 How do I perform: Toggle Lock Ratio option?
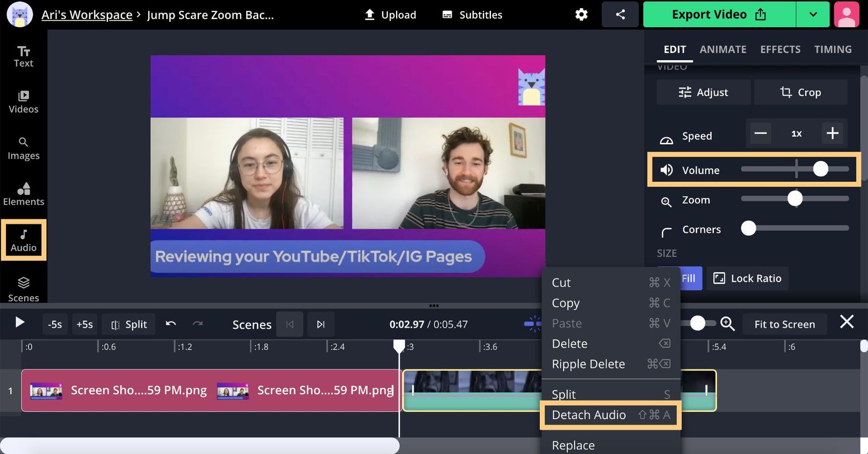pyautogui.click(x=747, y=278)
